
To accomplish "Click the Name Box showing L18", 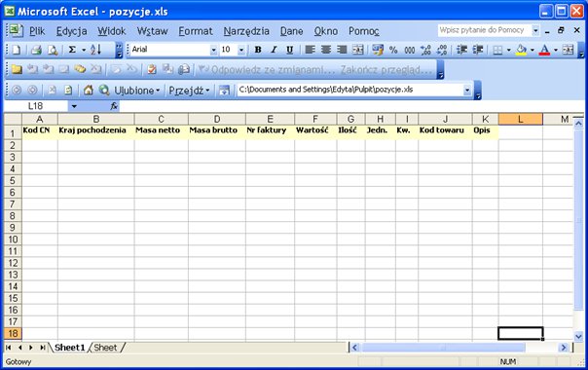I will (x=36, y=106).
